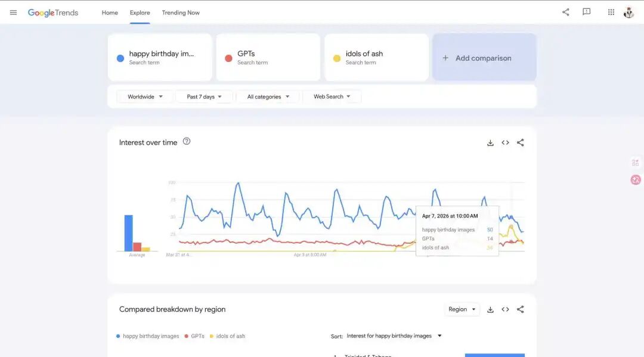Screen dimensions: 644x357
Task: Click the yellow dot of idols of ash
Action: 337,58
